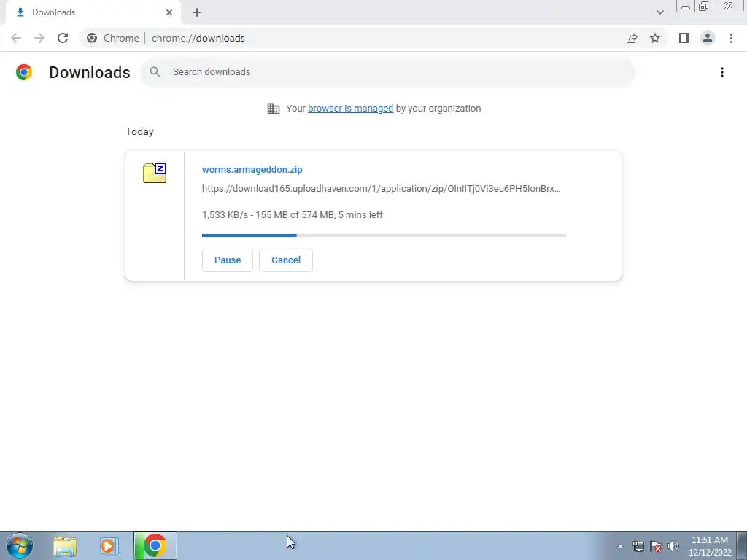
Task: Click the taskbar clock showing 11:51 AM
Action: coord(709,546)
